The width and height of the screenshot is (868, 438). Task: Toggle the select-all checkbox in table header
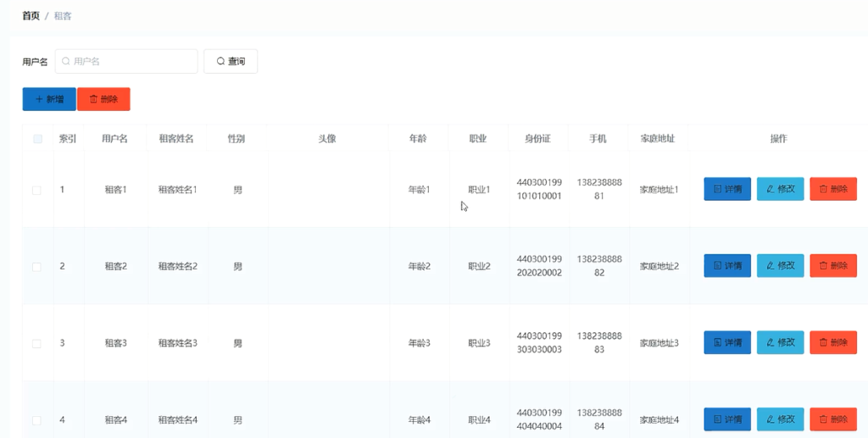pos(37,139)
